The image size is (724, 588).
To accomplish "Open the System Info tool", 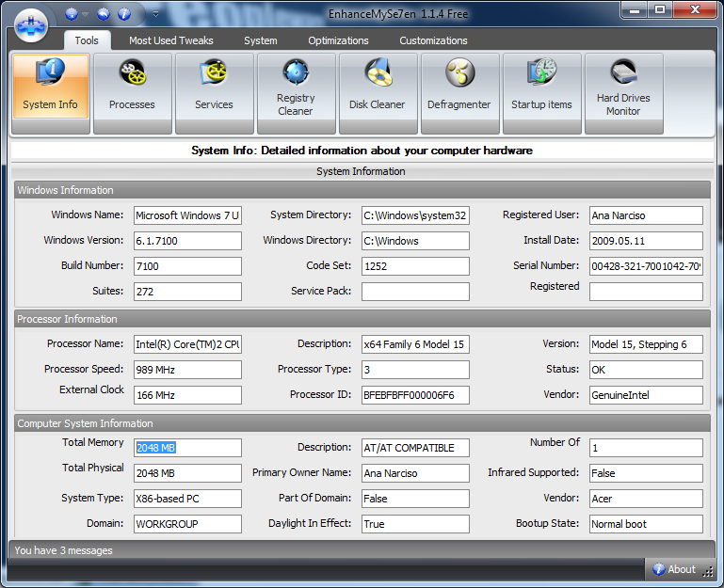I will [x=51, y=87].
